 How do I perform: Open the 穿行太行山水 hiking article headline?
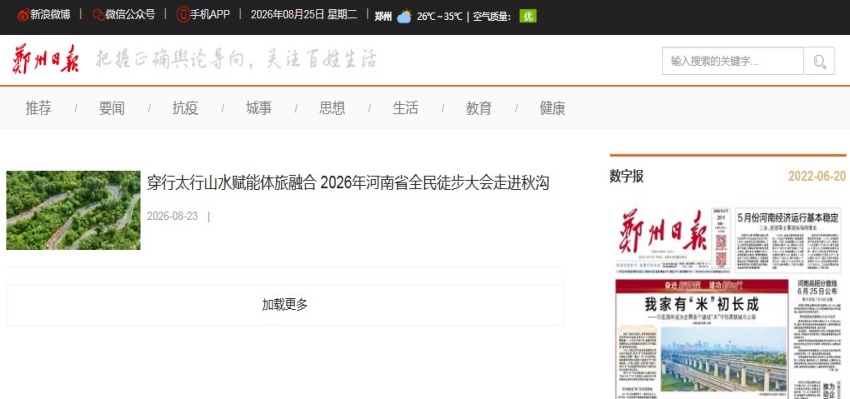[x=348, y=183]
